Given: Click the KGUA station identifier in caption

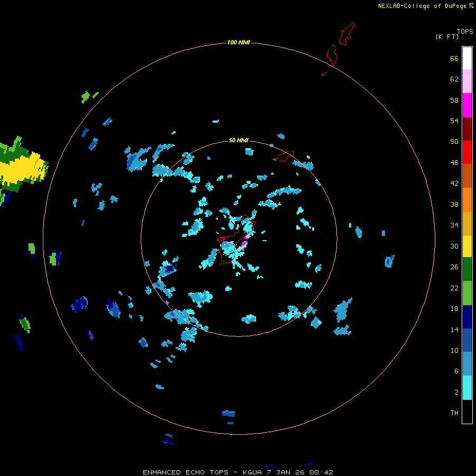Looking at the screenshot, I should [252, 472].
